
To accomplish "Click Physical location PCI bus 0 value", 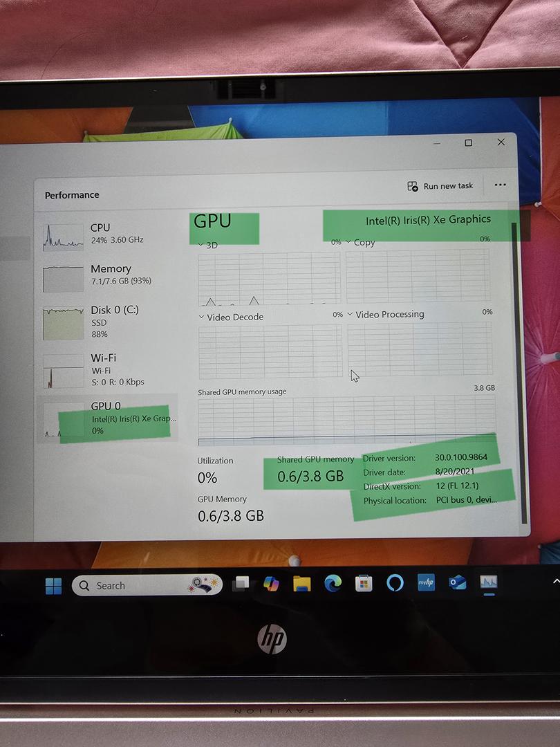I will tap(467, 500).
